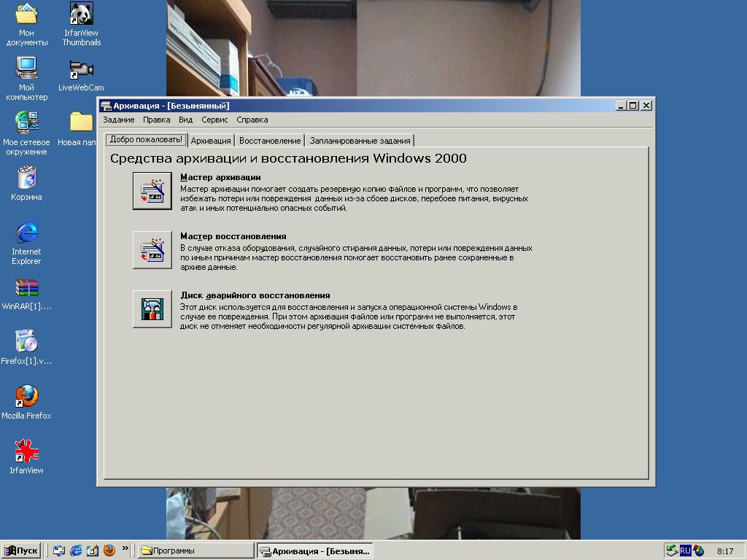The image size is (747, 560).
Task: Launch the Мастер архивации wizard icon button
Action: [152, 191]
